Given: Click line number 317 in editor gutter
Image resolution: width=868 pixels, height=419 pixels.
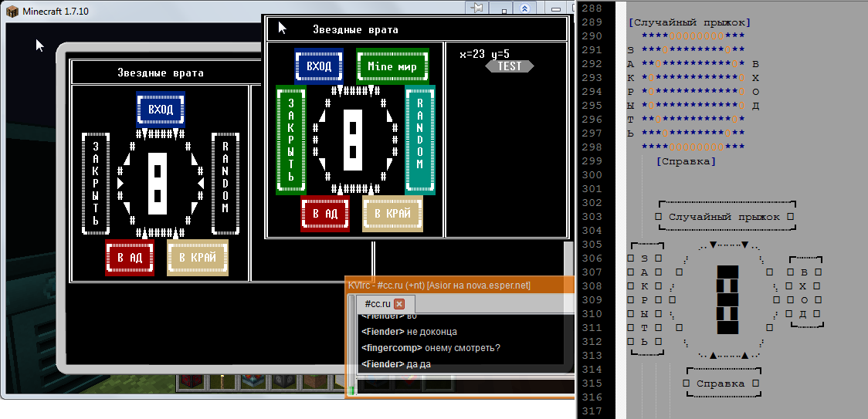Looking at the screenshot, I should (592, 411).
